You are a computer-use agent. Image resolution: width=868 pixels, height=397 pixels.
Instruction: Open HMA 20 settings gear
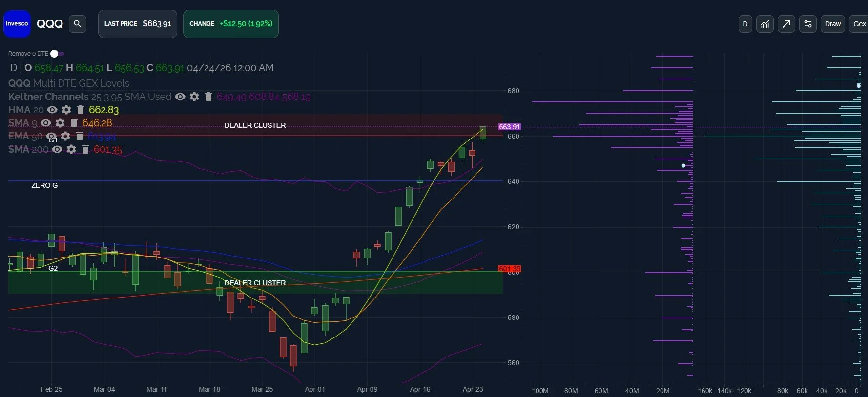(x=66, y=110)
